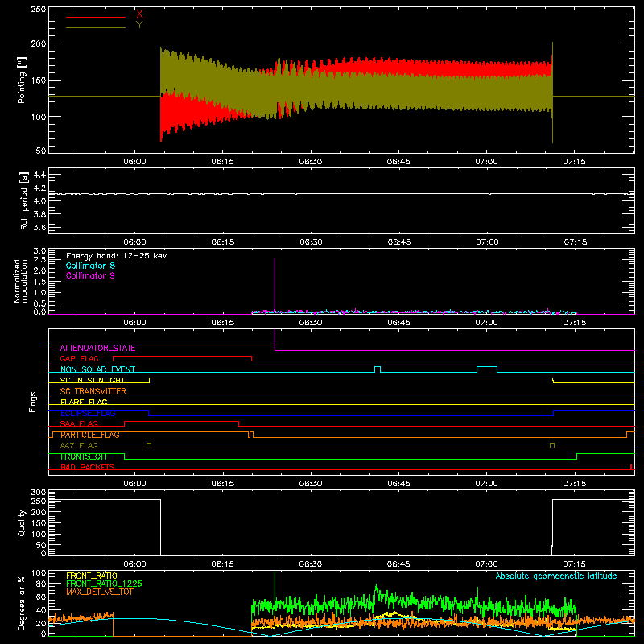
Task: Click the "06:30" time label under Flags plot
Action: click(x=311, y=484)
